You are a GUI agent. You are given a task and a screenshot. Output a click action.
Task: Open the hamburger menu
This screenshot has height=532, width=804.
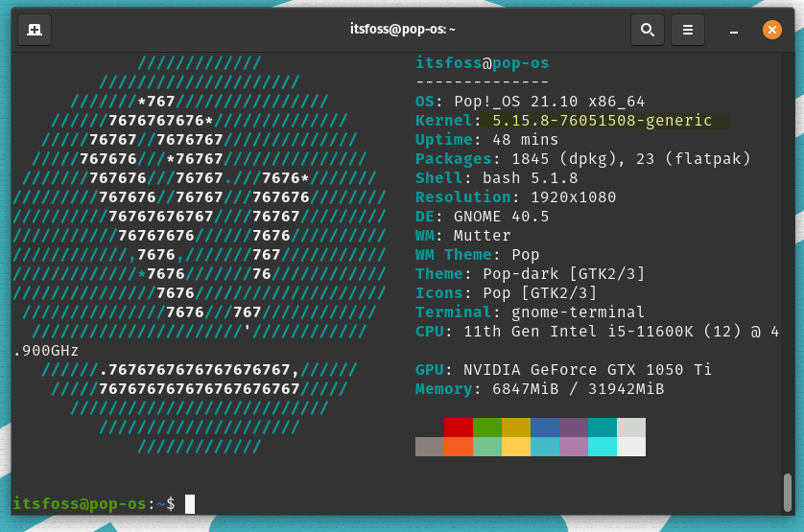pos(688,30)
